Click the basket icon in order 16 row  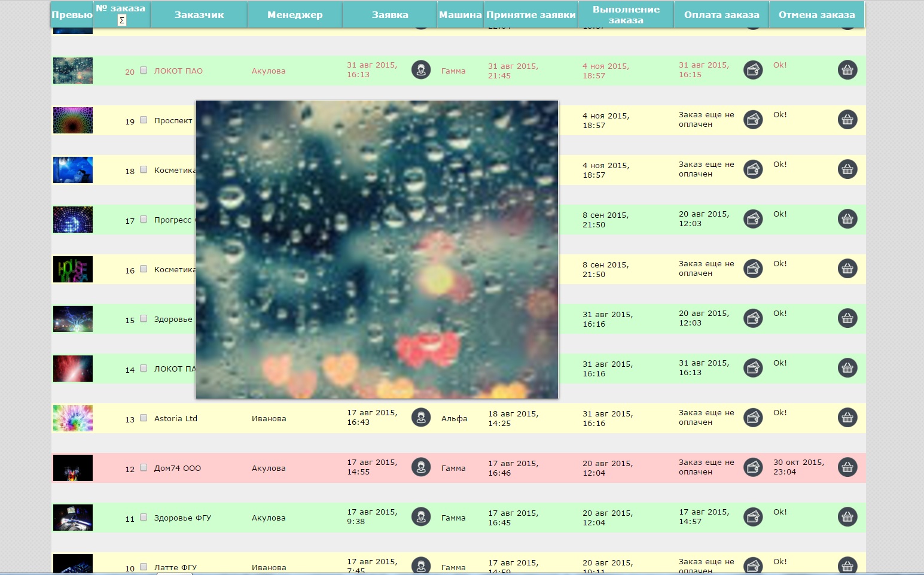(847, 269)
